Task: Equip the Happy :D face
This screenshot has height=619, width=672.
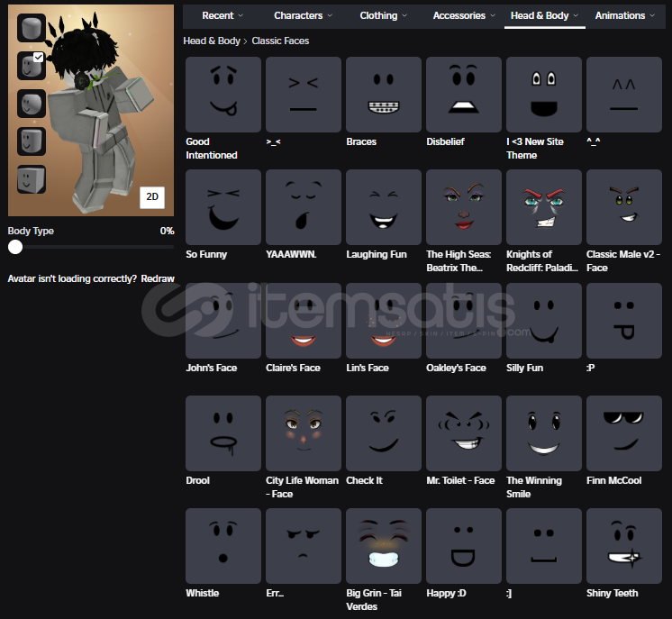Action: click(464, 546)
